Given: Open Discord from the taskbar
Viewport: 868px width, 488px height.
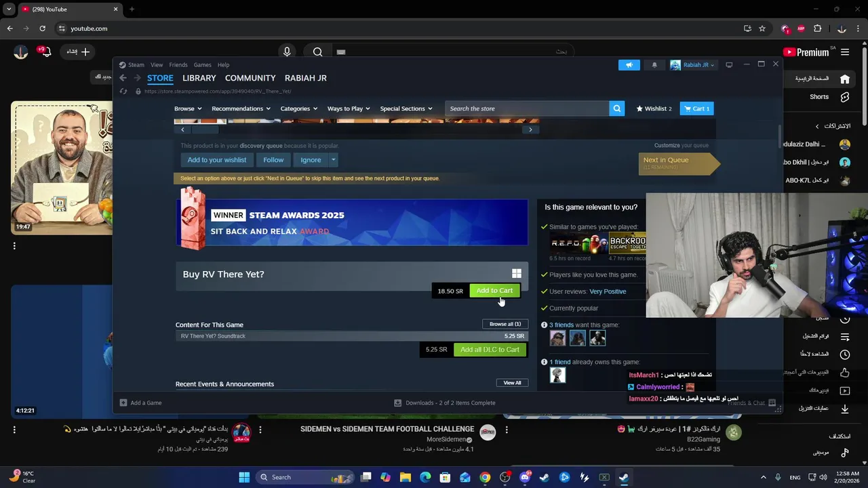Looking at the screenshot, I should coord(524,477).
